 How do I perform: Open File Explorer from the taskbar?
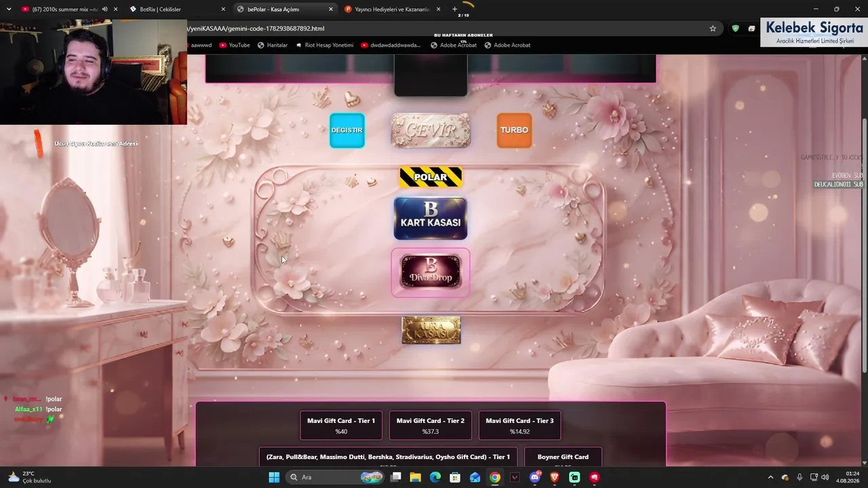415,477
